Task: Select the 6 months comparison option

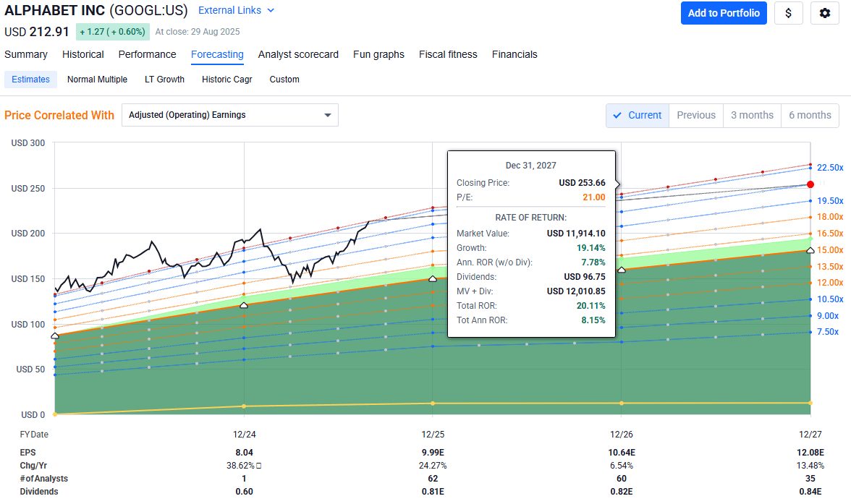Action: click(x=809, y=114)
